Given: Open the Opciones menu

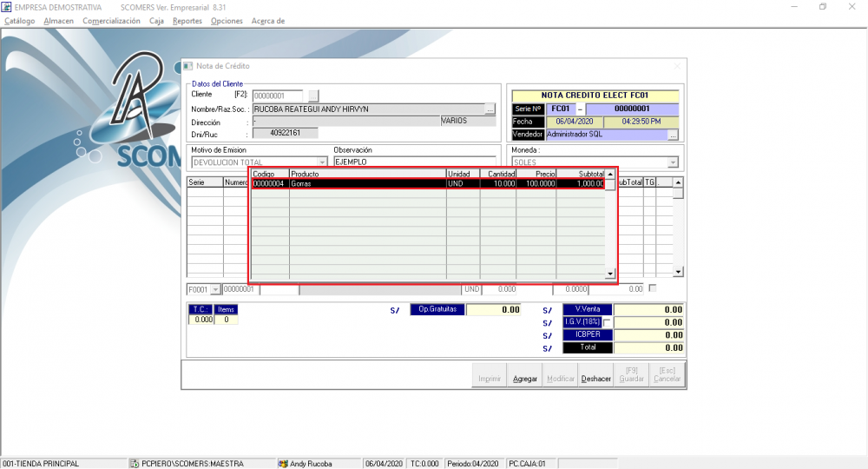Looking at the screenshot, I should point(227,21).
